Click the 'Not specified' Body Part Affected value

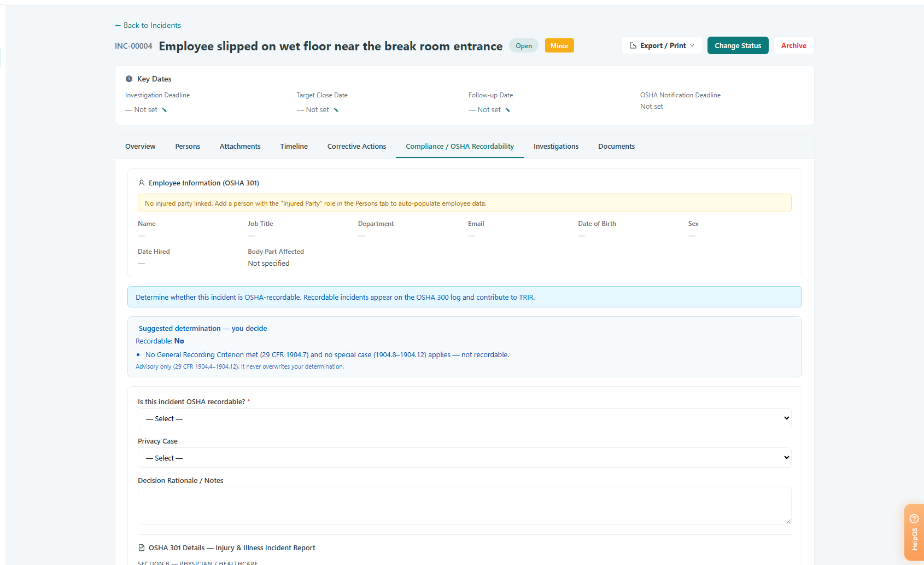coord(268,264)
